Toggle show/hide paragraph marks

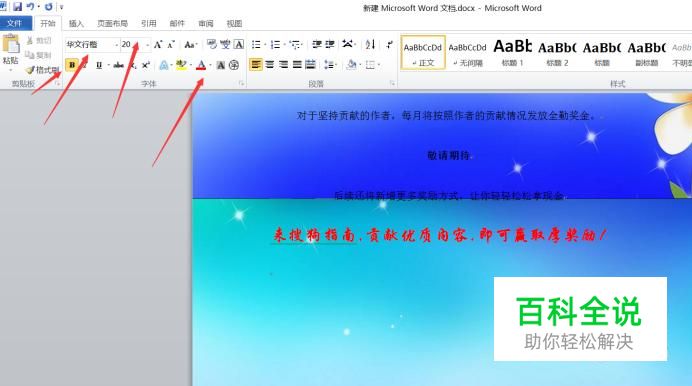389,44
